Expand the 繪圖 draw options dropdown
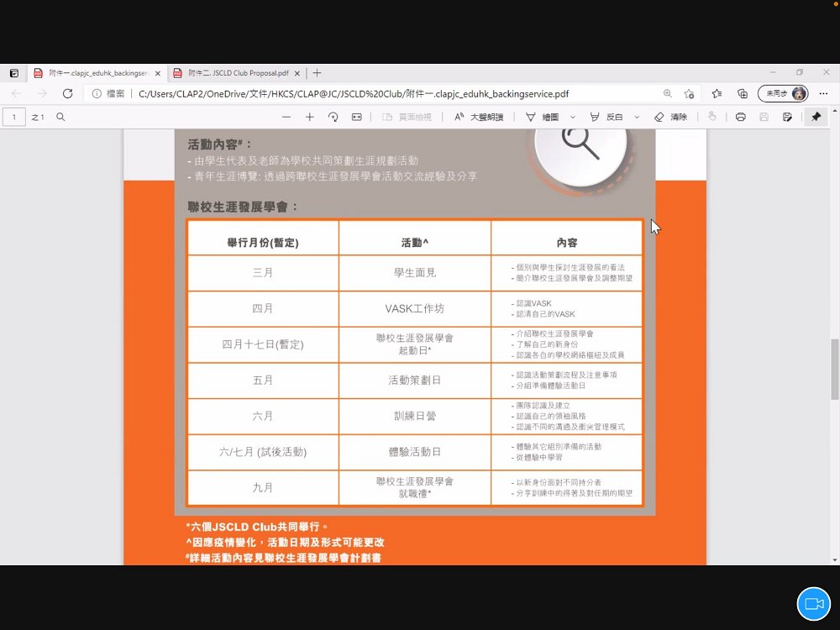 coord(573,117)
